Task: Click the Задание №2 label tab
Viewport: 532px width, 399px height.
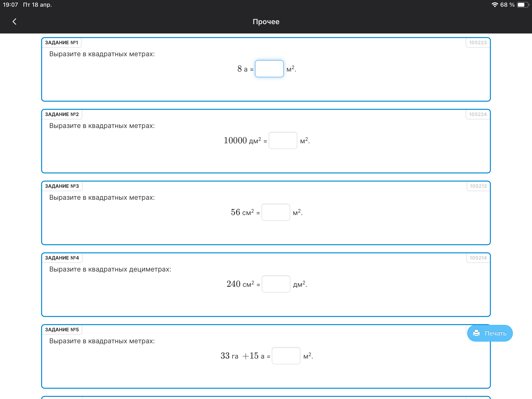Action: click(62, 114)
